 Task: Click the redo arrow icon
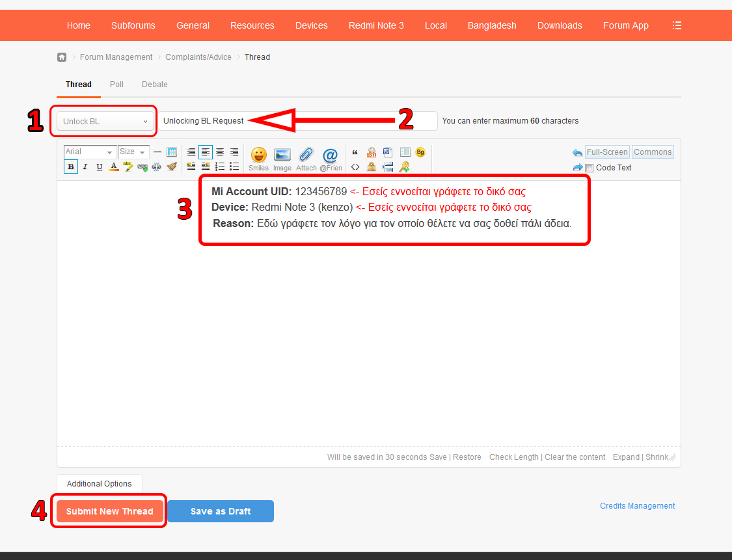577,168
